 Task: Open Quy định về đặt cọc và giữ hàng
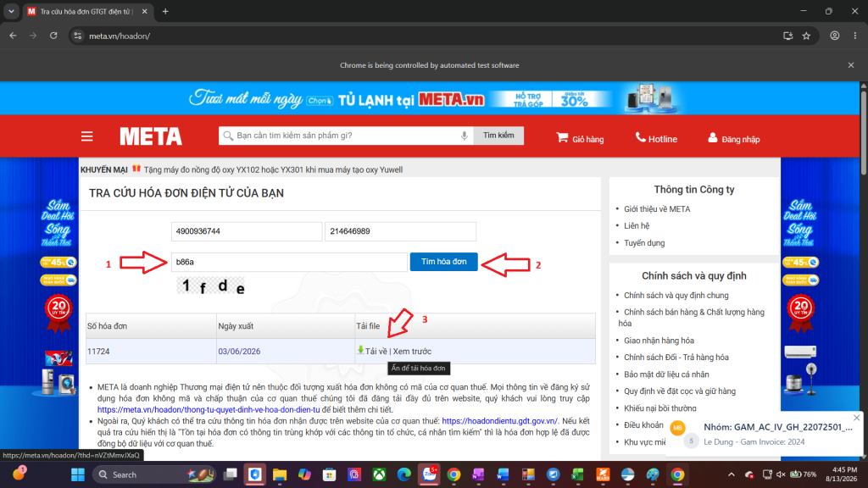click(x=680, y=391)
